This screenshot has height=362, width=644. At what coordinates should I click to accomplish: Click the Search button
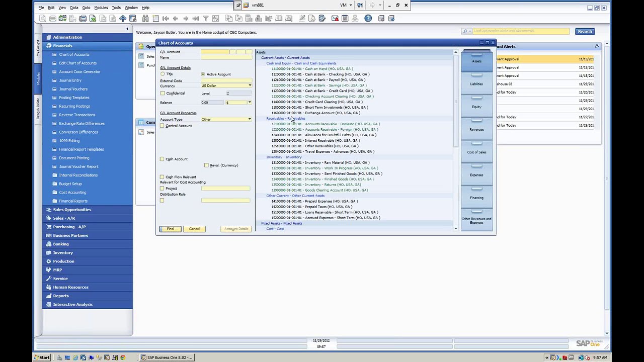585,32
